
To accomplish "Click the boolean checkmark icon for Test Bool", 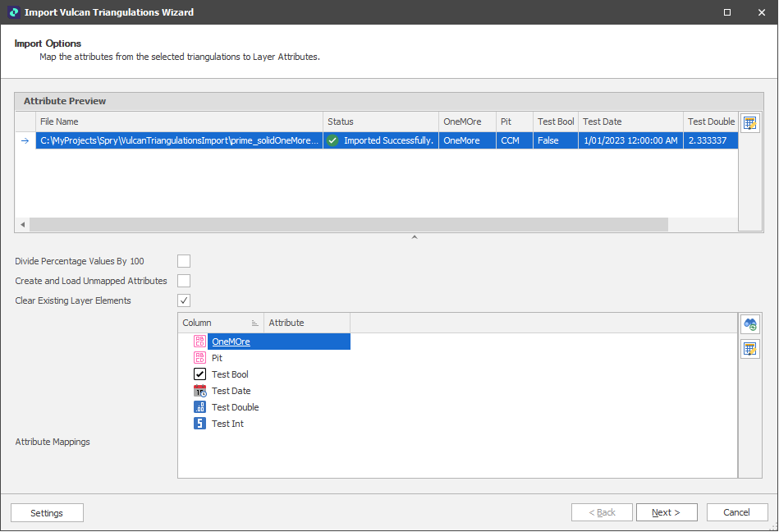I will point(199,374).
